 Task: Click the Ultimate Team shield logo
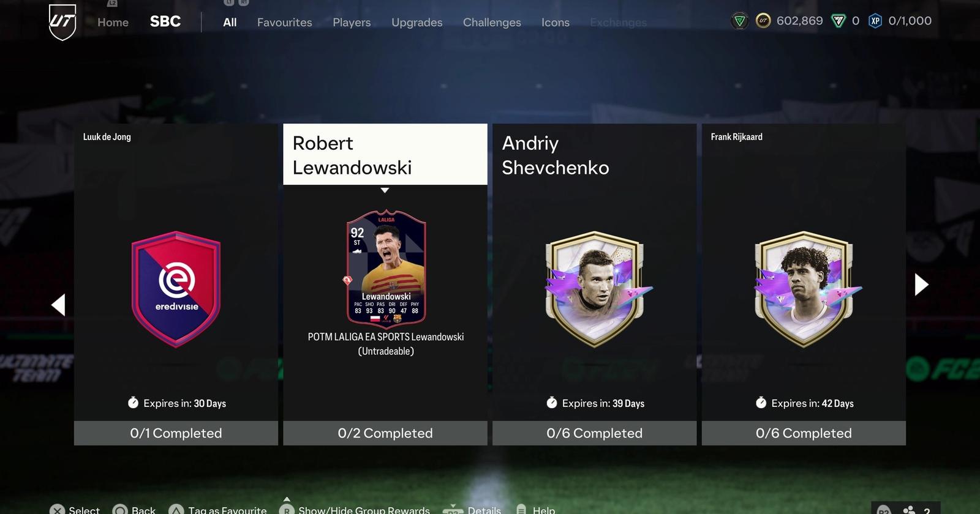tap(62, 22)
